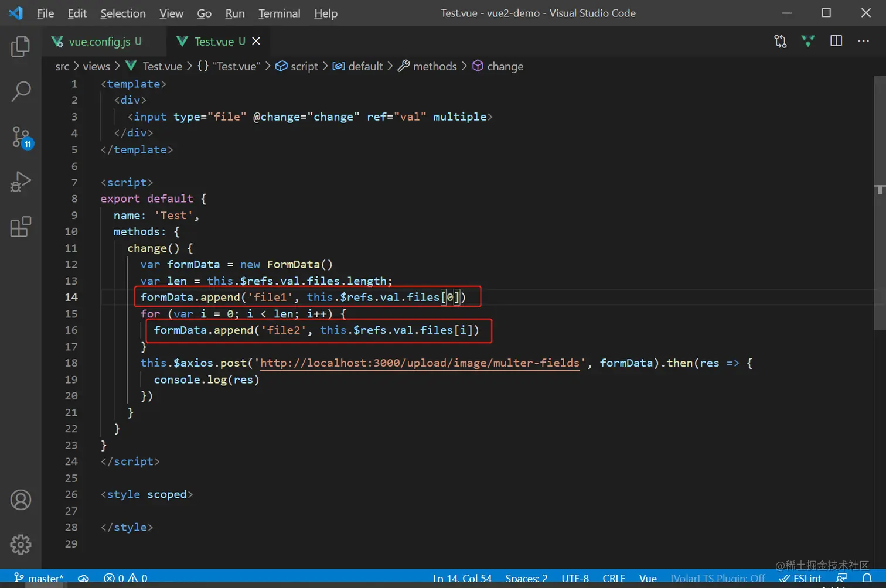The width and height of the screenshot is (886, 588).
Task: Open the View menu
Action: 171,13
